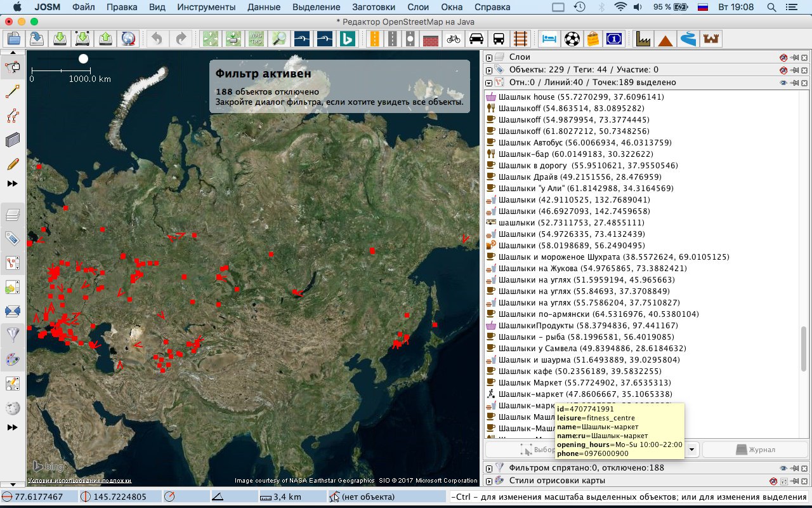Select the bicycle preset icon
Viewport: 812px width, 508px height.
(x=453, y=39)
